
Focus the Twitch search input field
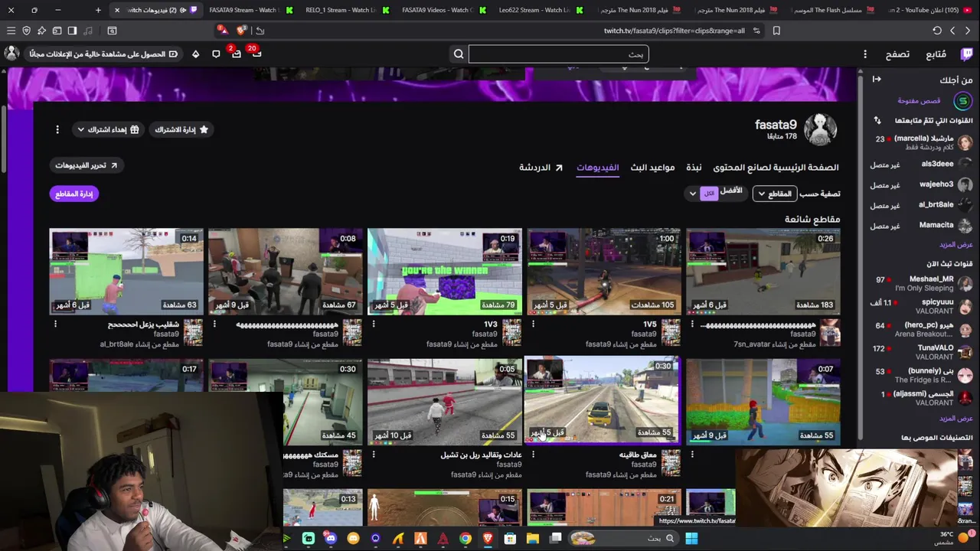558,54
